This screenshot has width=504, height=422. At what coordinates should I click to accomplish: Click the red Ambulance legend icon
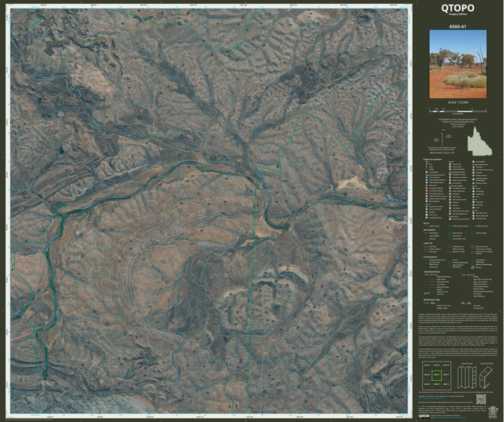(427, 186)
